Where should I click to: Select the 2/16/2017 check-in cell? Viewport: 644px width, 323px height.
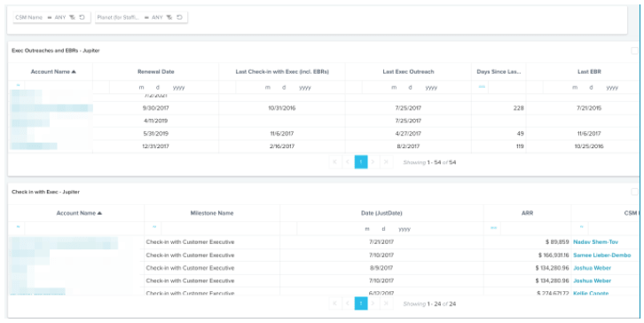(282, 146)
